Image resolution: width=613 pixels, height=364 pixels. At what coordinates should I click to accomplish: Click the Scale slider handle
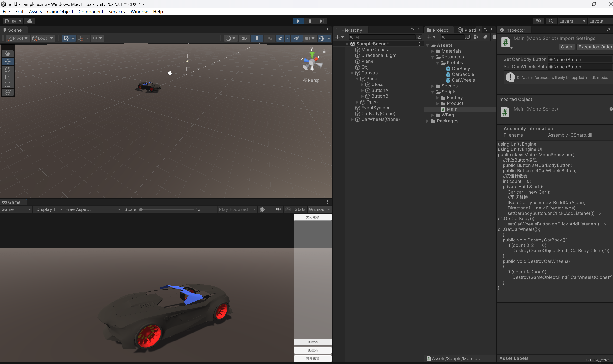(x=141, y=209)
